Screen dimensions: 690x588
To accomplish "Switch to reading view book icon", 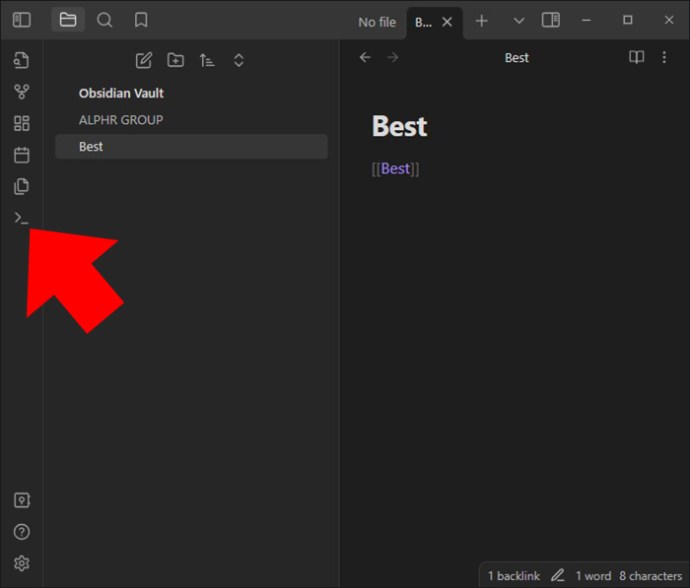I will 636,57.
